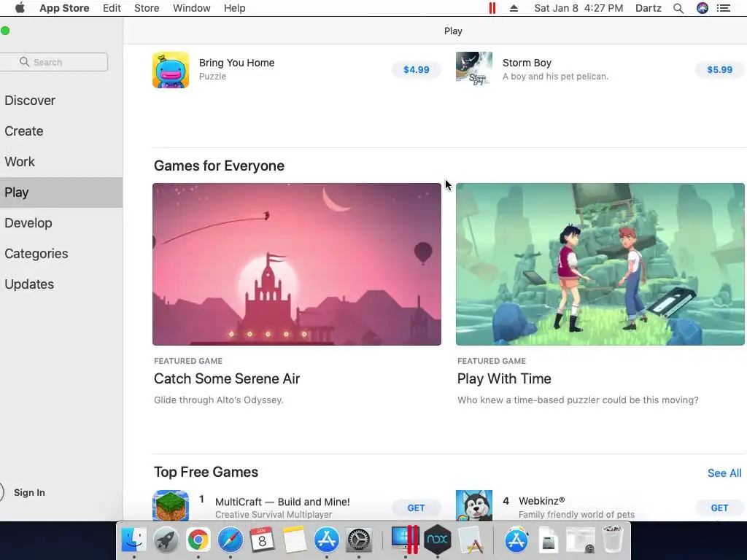Open MultiCraft app icon
The width and height of the screenshot is (747, 560).
tap(171, 506)
